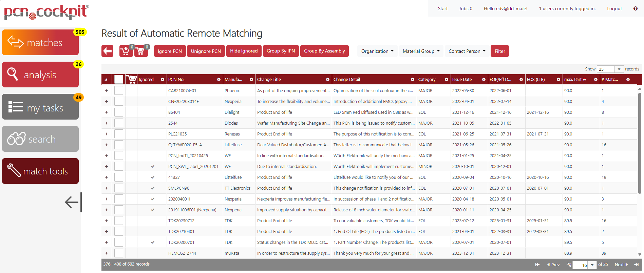Click the red Filter button
Screen dimensions: 644x273
499,51
